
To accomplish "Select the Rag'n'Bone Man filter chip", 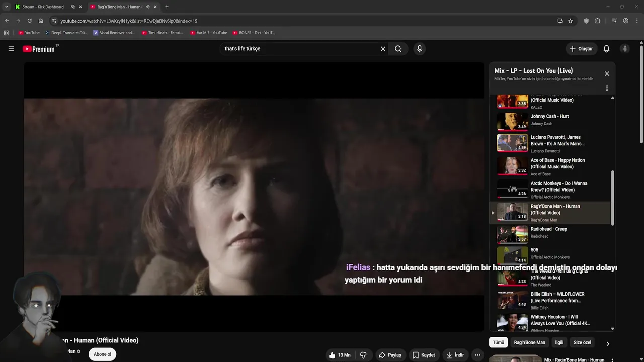I will pos(529,342).
